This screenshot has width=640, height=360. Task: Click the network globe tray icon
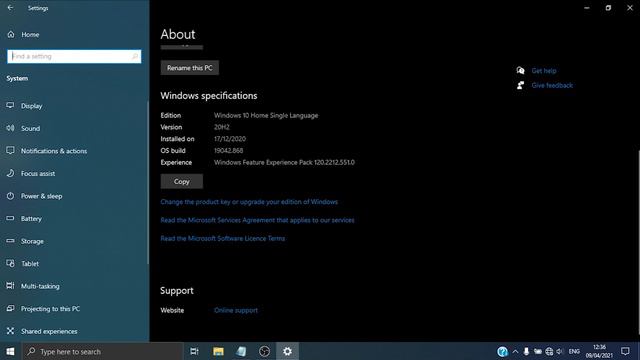549,351
